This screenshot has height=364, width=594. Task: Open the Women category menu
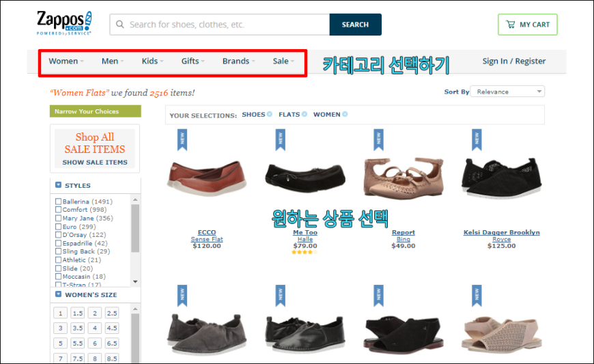[66, 61]
